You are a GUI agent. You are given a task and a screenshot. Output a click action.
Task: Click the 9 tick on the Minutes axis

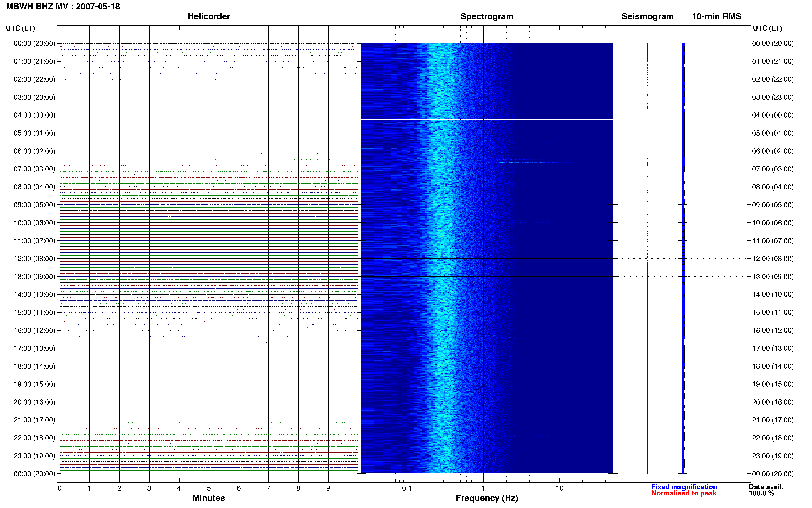328,488
